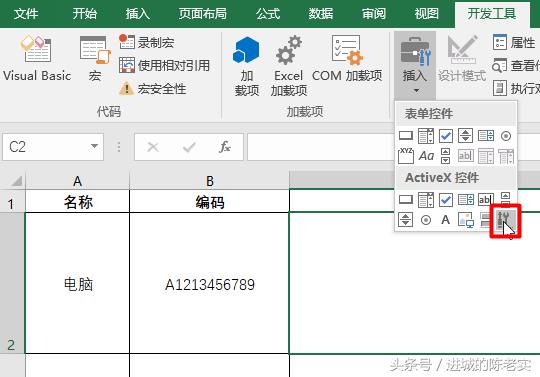Image resolution: width=540 pixels, height=377 pixels.
Task: Start recording with 录制宏
Action: 147,42
